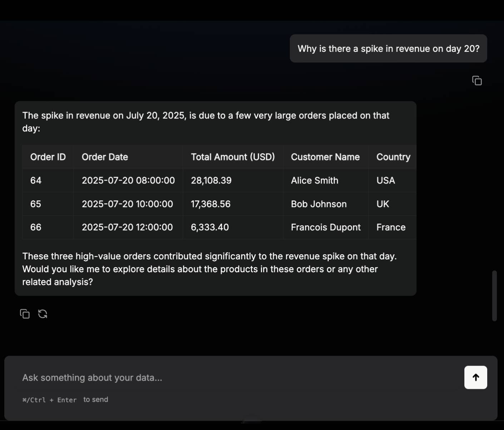Copy the user's question about day 20
The height and width of the screenshot is (430, 504).
tap(477, 81)
